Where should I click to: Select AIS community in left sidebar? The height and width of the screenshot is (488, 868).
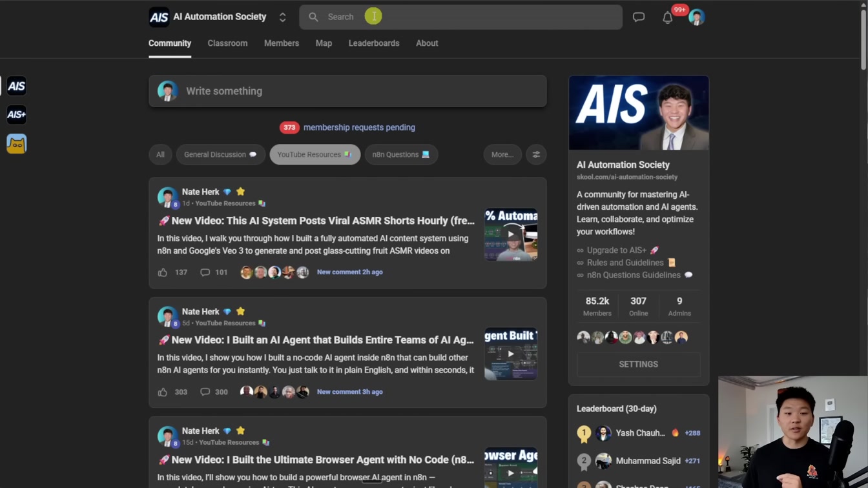(x=17, y=86)
